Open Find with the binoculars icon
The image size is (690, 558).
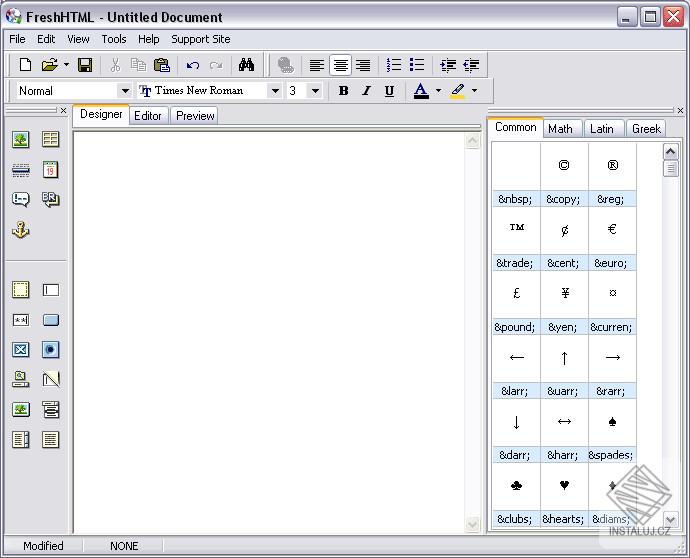(246, 65)
